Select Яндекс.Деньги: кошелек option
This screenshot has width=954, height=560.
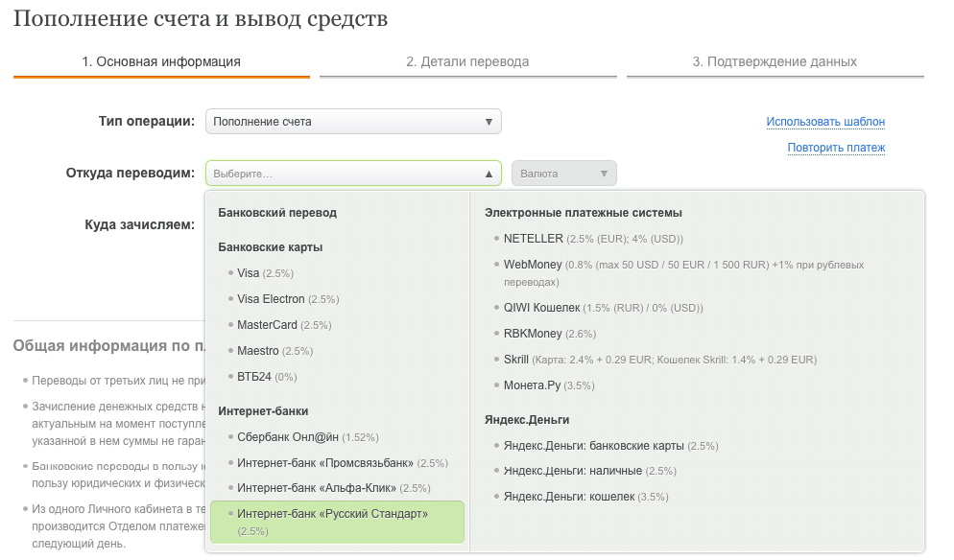(568, 497)
